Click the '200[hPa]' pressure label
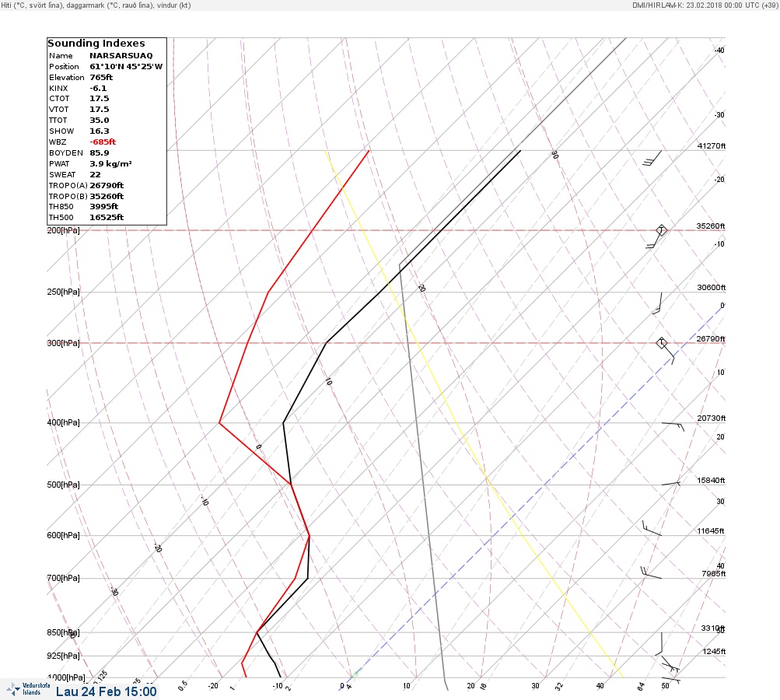 [x=63, y=230]
